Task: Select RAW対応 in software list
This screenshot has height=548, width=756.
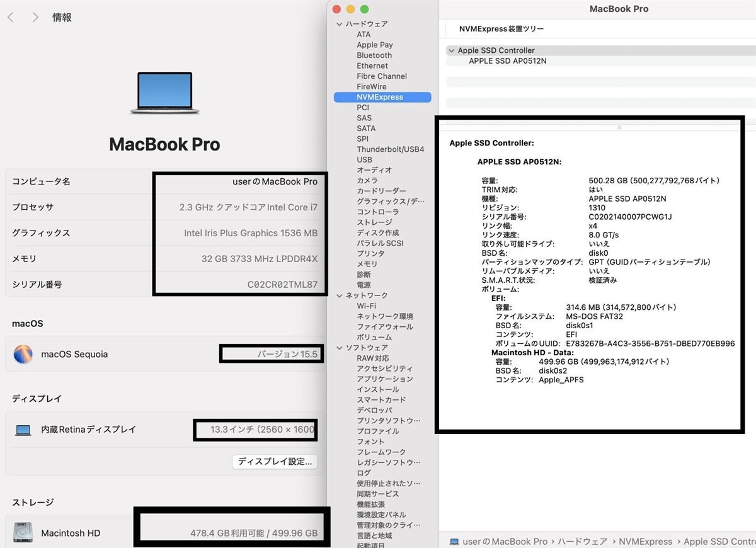Action: (x=373, y=358)
